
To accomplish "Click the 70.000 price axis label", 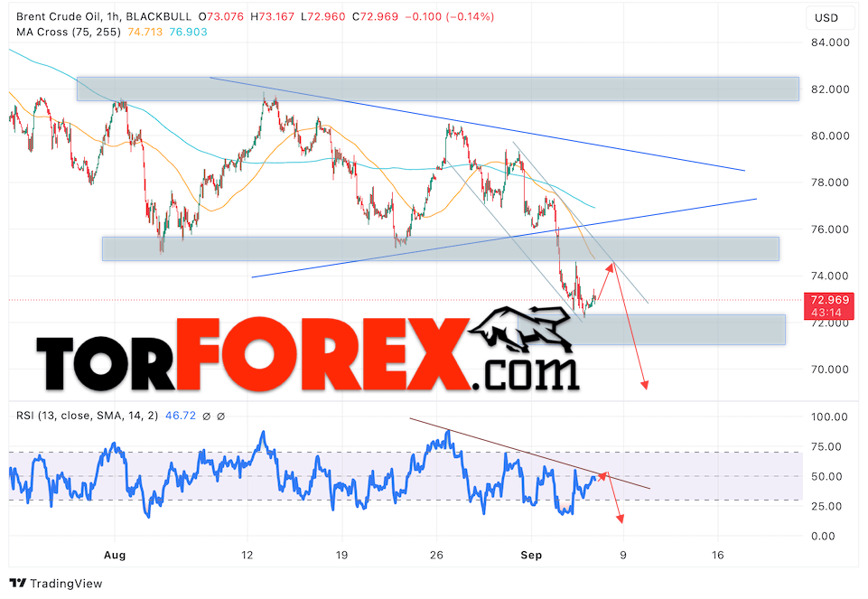I will point(830,370).
